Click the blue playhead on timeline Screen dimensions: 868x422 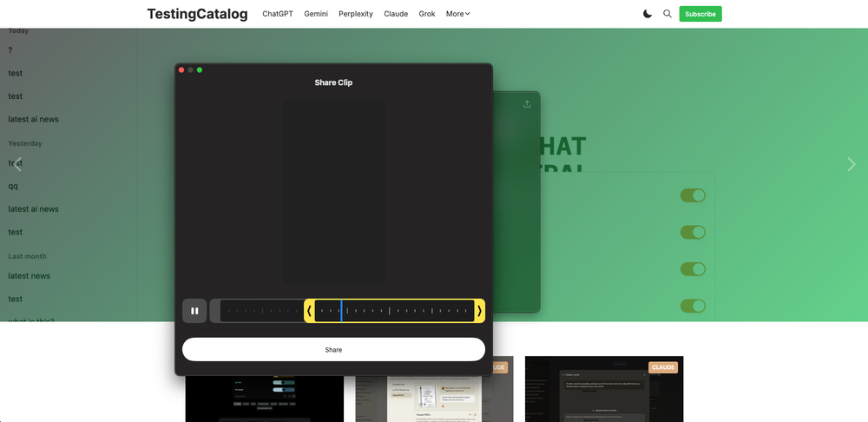341,311
